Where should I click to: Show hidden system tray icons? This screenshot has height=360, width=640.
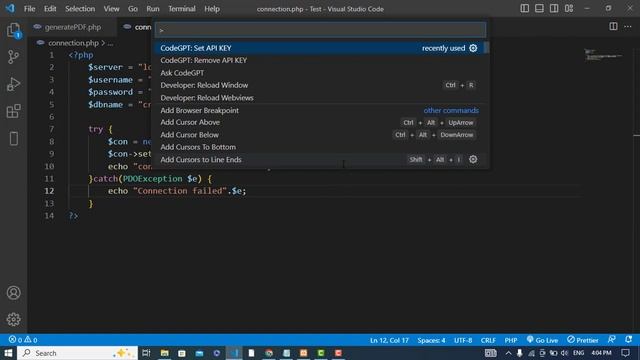(508, 353)
